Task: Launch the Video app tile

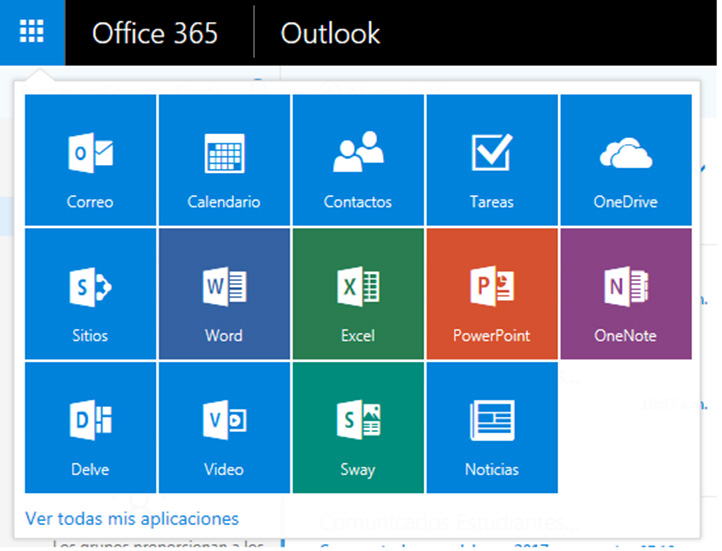Action: point(224,428)
